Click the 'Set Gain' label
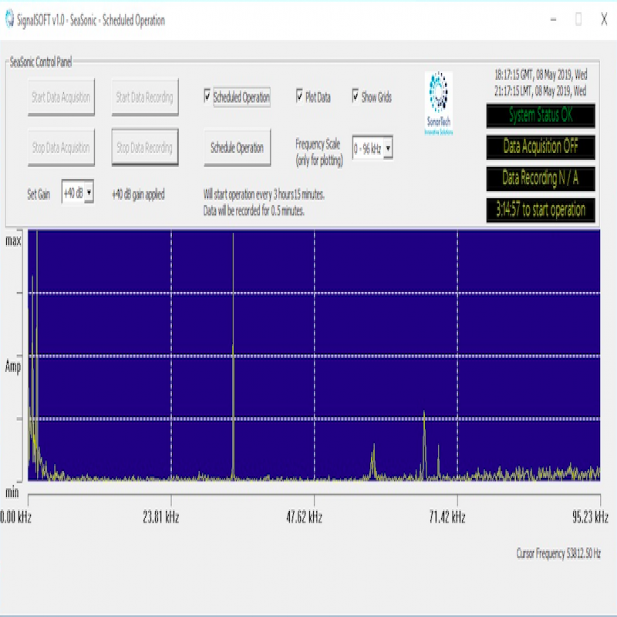Viewport: 617px width, 617px height. [39, 194]
